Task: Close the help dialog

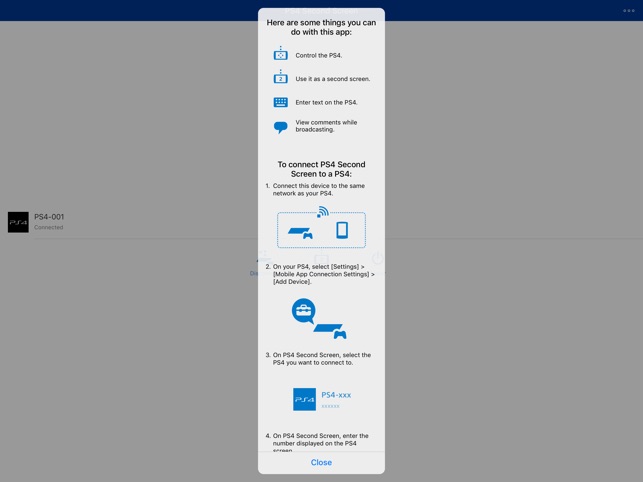Action: tap(321, 462)
